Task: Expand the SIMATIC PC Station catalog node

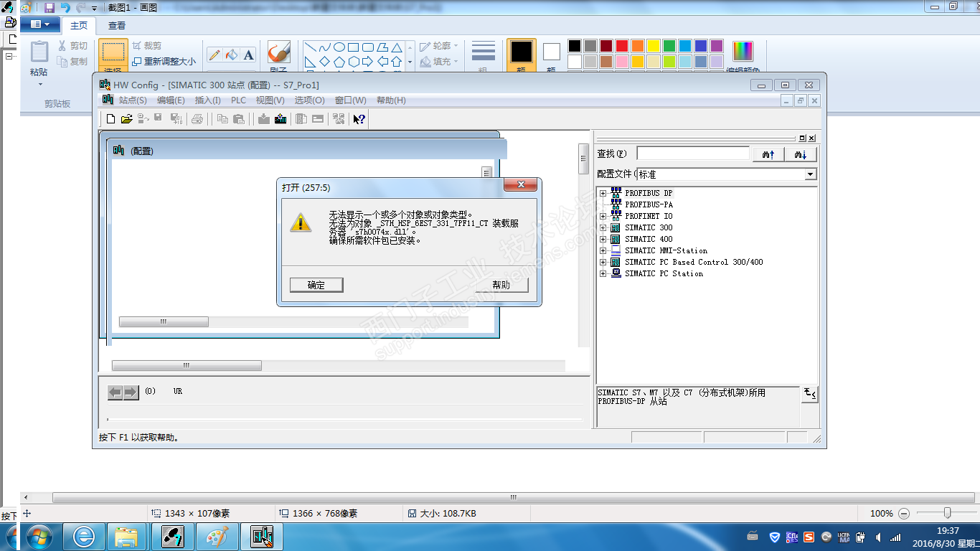Action: [x=603, y=273]
